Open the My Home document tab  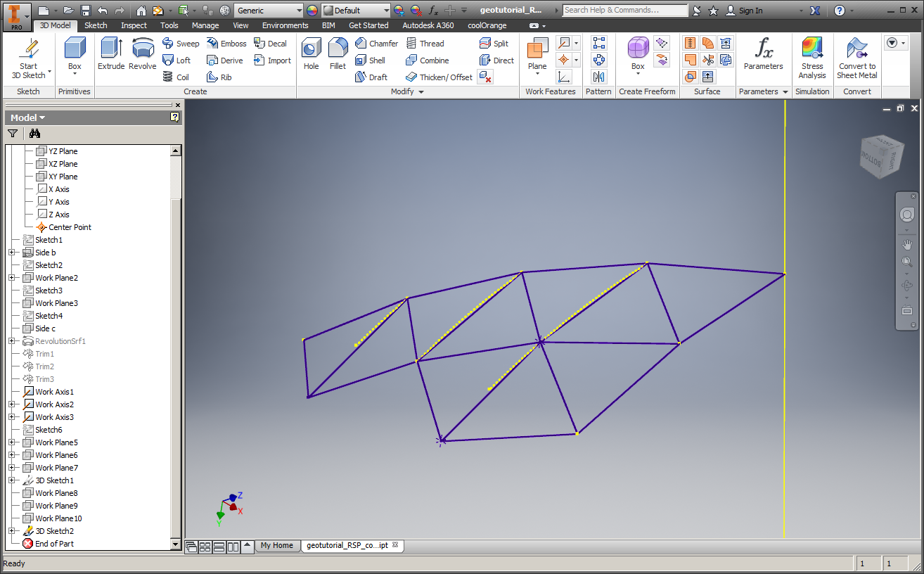point(276,545)
